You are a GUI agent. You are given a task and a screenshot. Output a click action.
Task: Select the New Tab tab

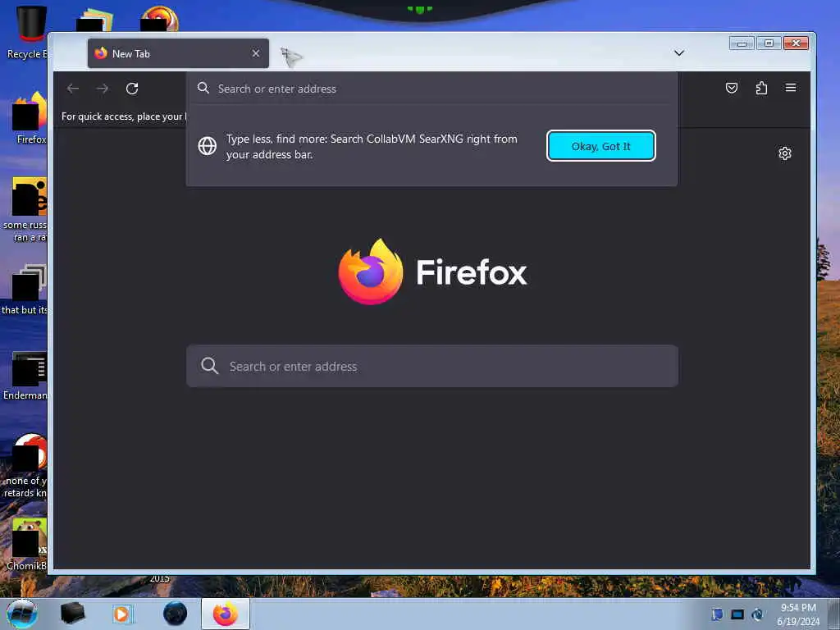[178, 53]
